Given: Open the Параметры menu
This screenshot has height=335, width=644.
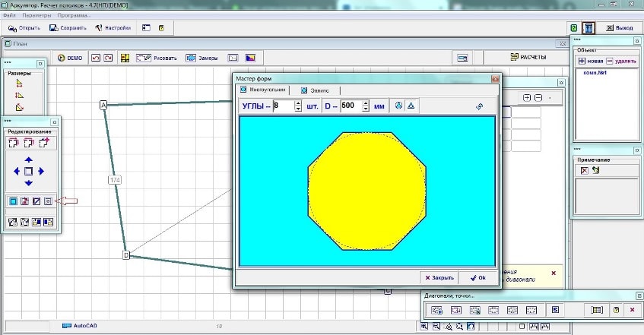Looking at the screenshot, I should coord(37,15).
